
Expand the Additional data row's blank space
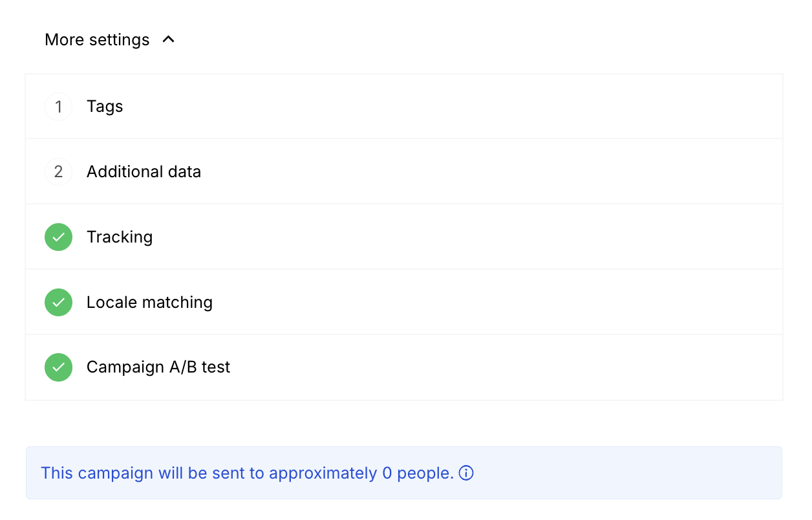(x=453, y=172)
